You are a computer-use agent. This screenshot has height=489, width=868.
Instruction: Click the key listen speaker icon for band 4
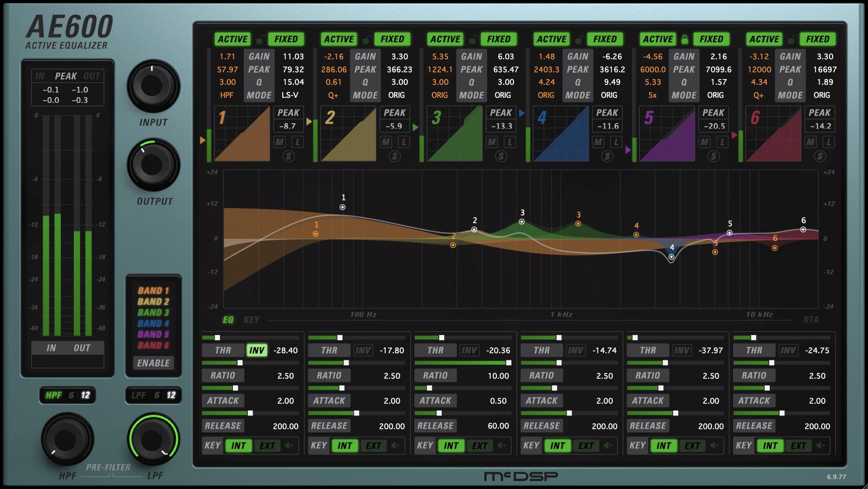click(608, 445)
